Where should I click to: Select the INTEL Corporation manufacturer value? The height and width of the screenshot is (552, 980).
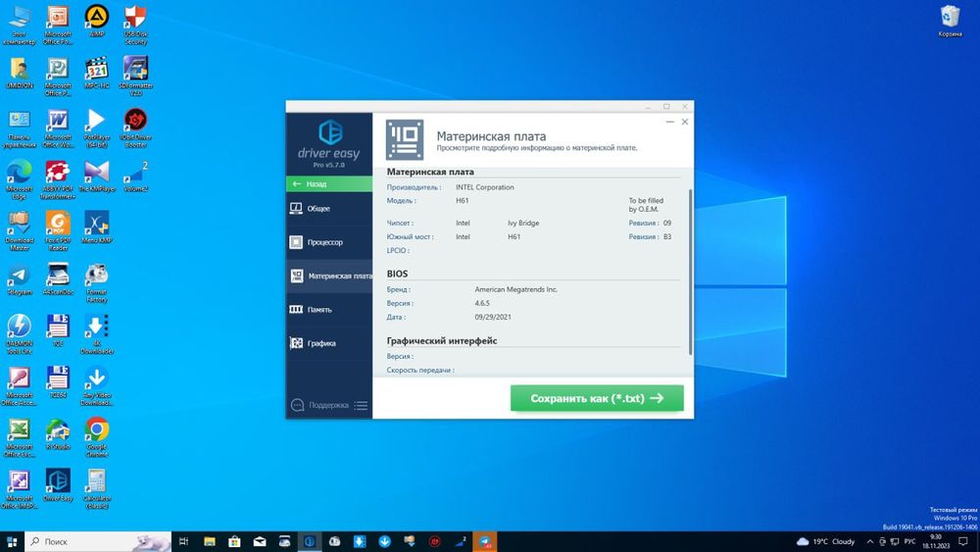click(x=485, y=187)
